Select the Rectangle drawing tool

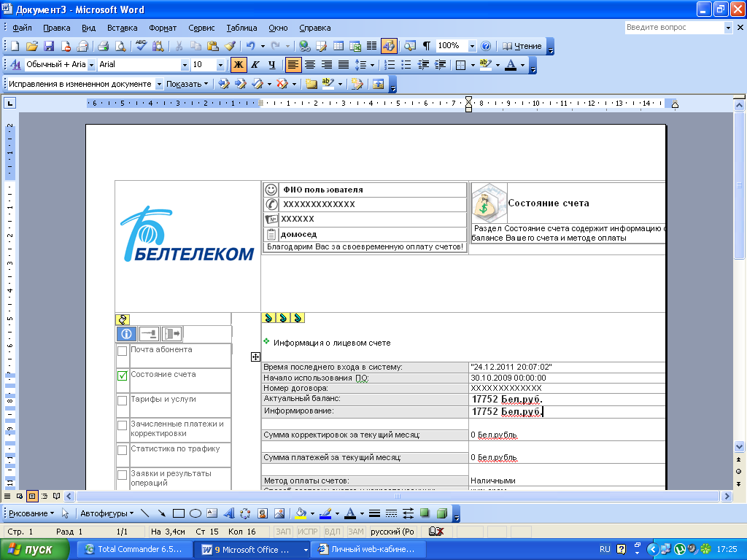[x=179, y=513]
